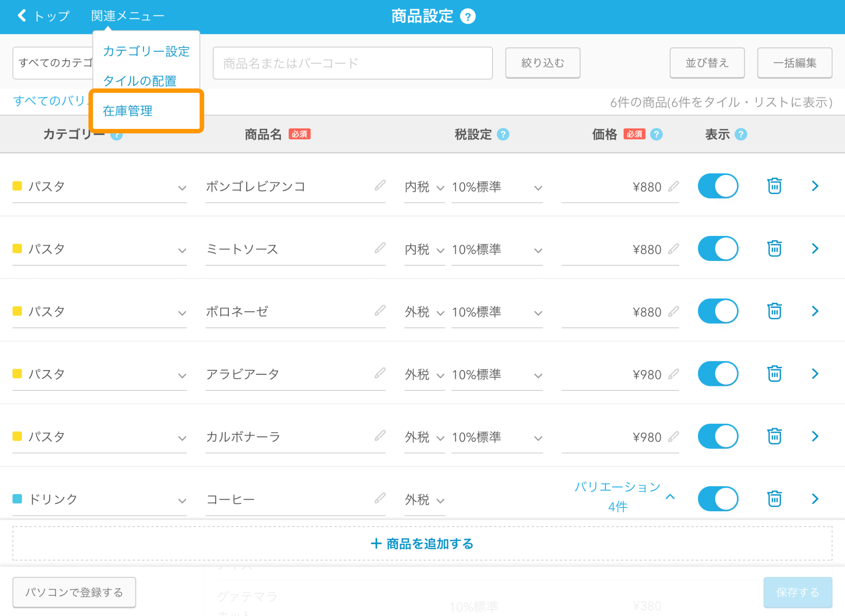845x616 pixels.
Task: Open 10%標準 tax rate dropdown for カルボナーラ
Action: pos(497,437)
